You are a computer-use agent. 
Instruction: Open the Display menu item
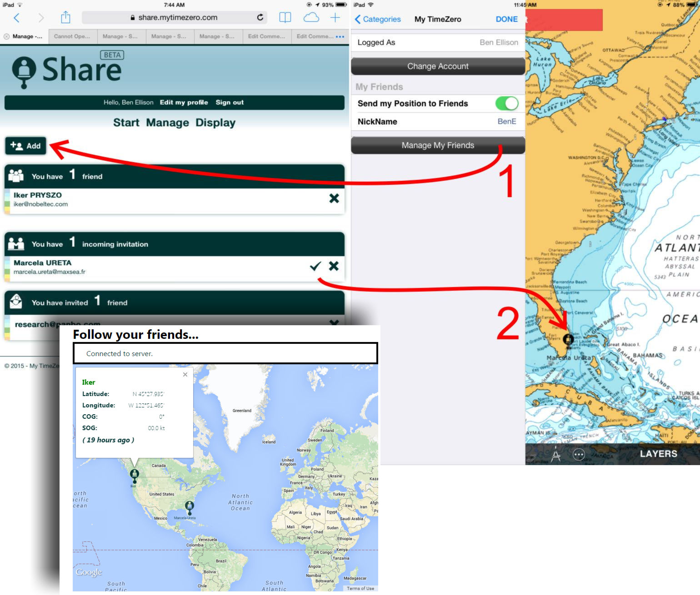point(215,123)
